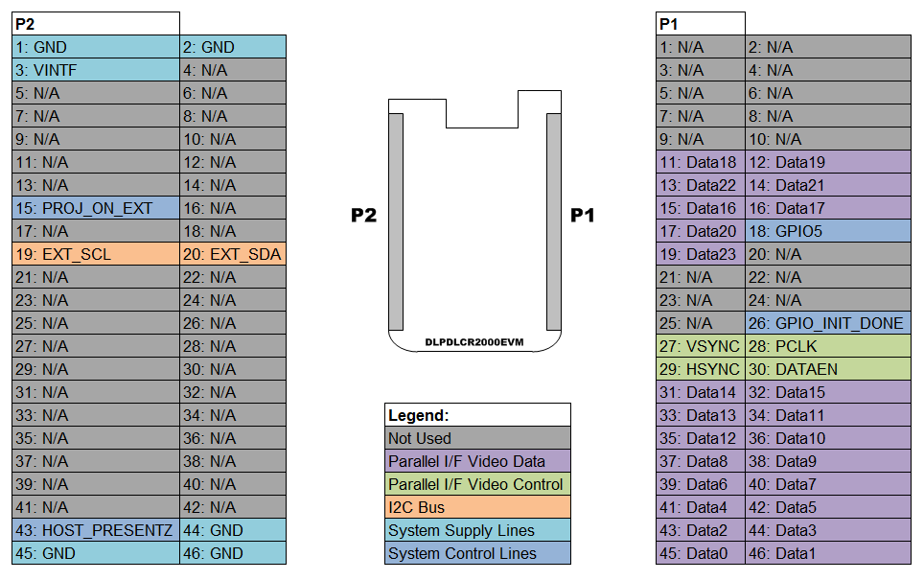Click the EXT_SCL pin 19 cell
Viewport: 924px width, 580px height.
tap(96, 254)
